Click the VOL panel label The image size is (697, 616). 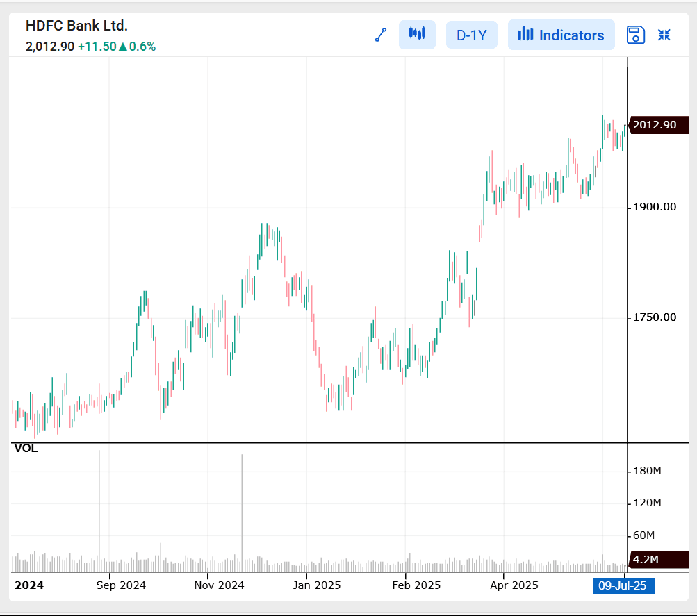point(26,448)
